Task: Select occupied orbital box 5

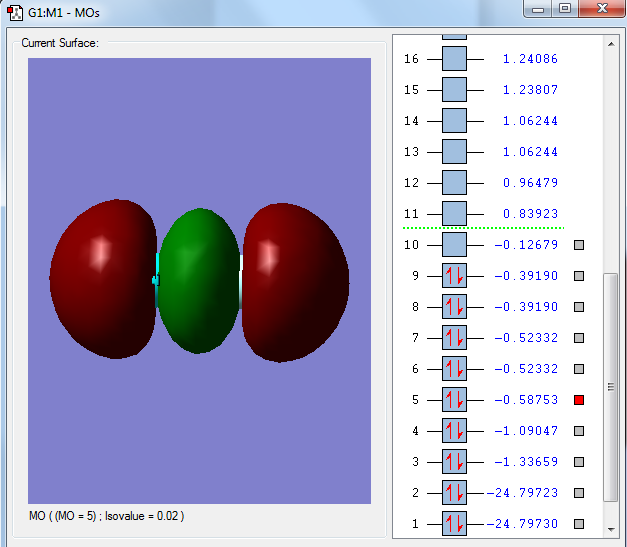Action: coord(454,399)
